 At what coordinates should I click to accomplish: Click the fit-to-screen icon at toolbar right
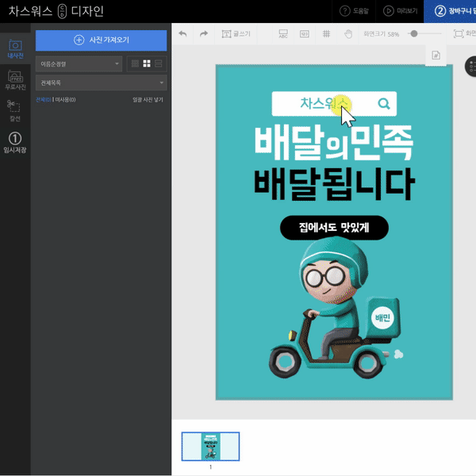point(459,33)
